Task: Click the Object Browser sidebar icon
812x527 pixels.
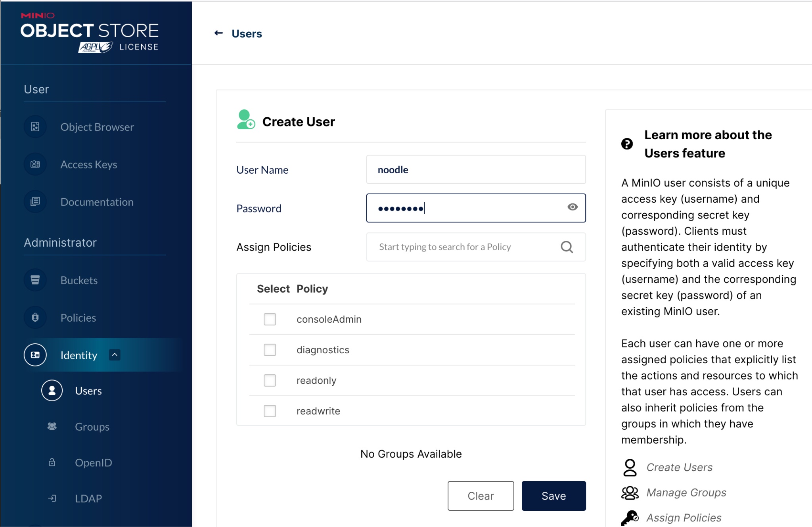Action: coord(35,127)
